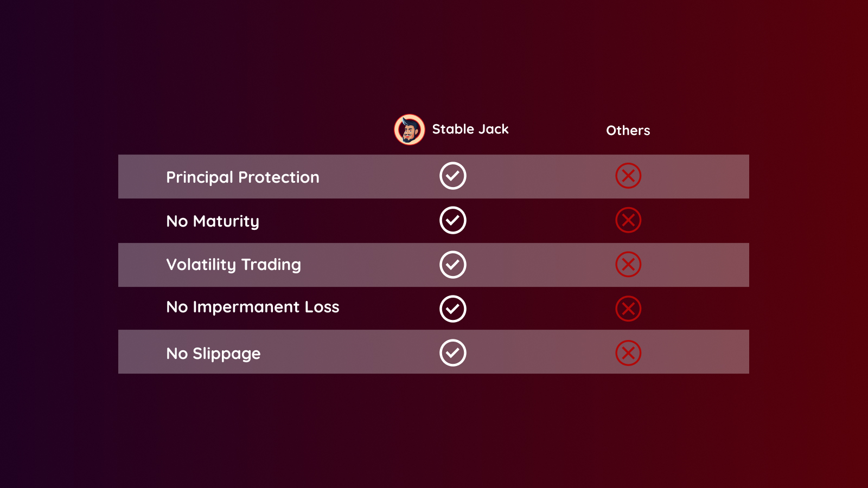Click the Volatility Trading checkmark icon

tap(453, 265)
